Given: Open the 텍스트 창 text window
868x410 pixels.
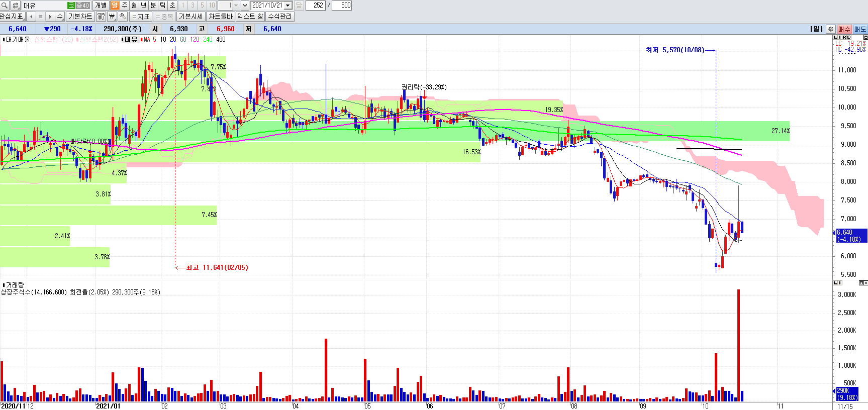Looking at the screenshot, I should pyautogui.click(x=250, y=16).
